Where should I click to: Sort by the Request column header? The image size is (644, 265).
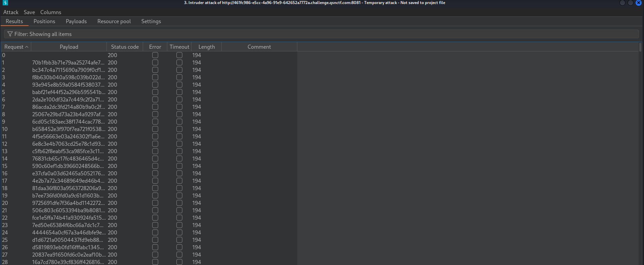click(16, 47)
